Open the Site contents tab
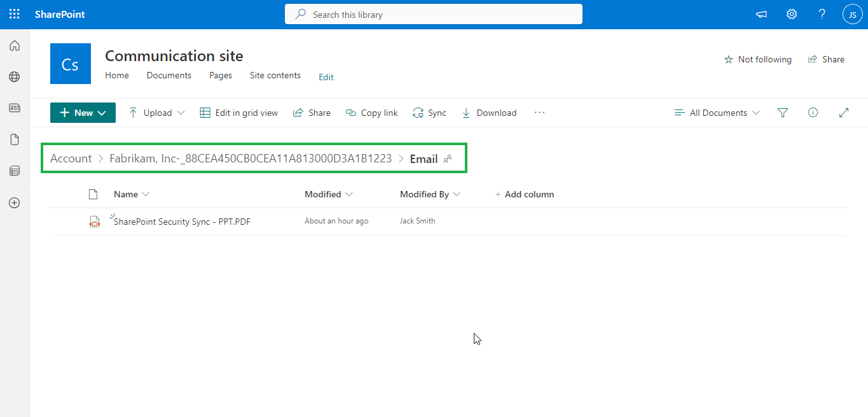 tap(275, 75)
